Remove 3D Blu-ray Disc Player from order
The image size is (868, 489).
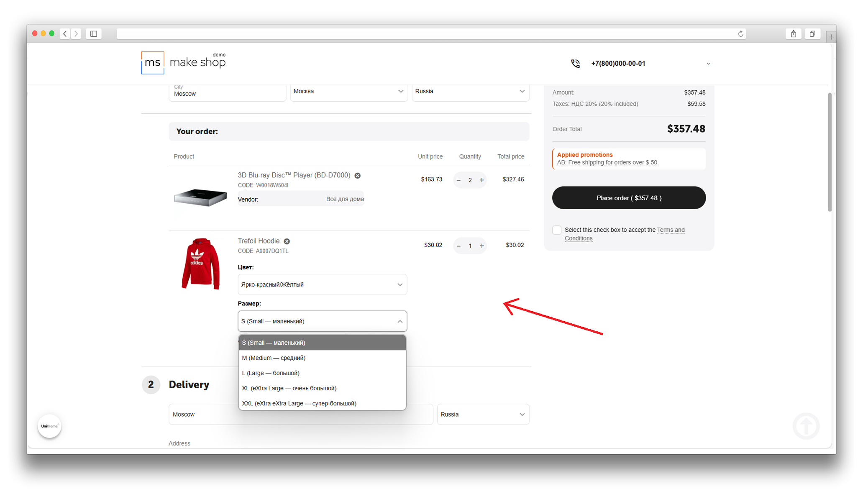pyautogui.click(x=357, y=176)
